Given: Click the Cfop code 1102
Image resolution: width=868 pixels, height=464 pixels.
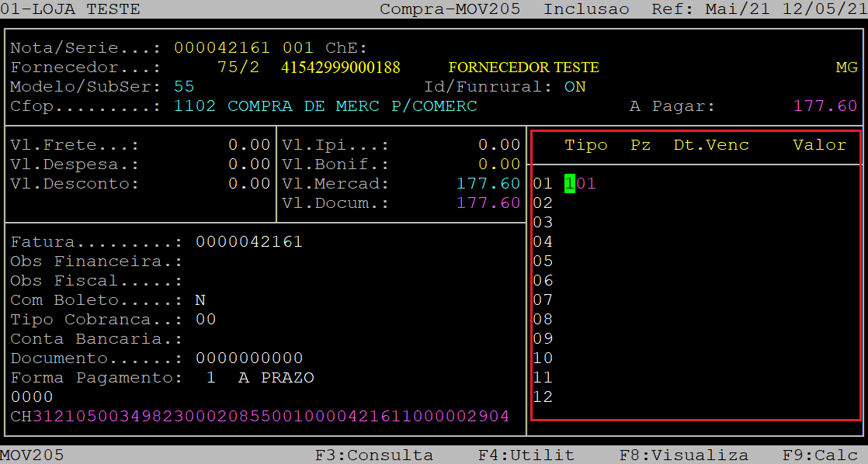Looking at the screenshot, I should [194, 106].
